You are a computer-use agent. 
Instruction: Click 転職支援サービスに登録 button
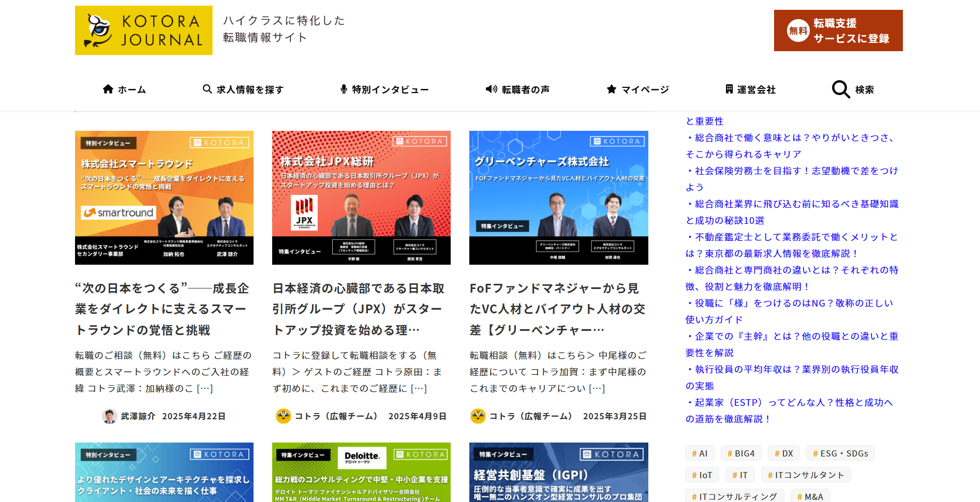click(838, 31)
